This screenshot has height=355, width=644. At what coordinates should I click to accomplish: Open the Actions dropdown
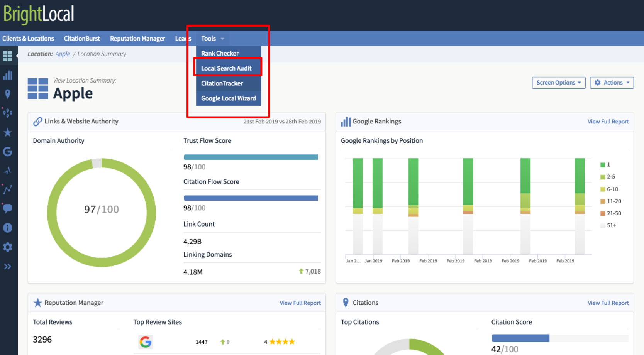pos(612,83)
